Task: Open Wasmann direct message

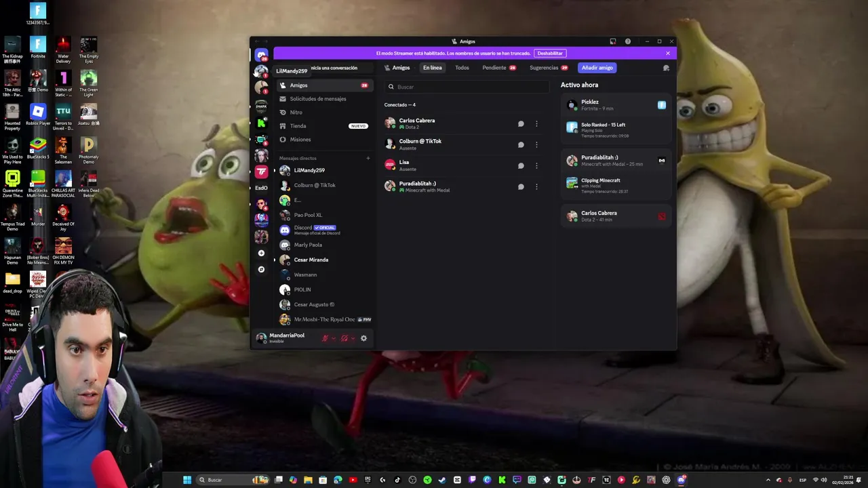Action: [324, 274]
